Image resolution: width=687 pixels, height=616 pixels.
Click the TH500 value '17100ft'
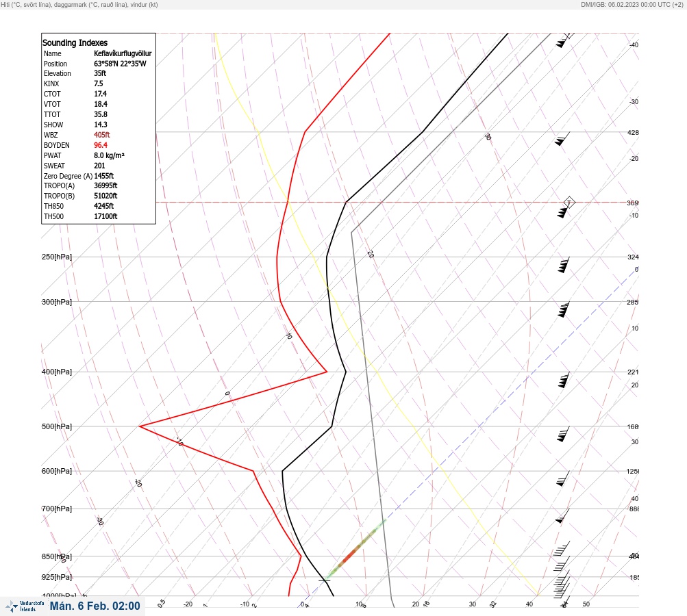point(105,216)
